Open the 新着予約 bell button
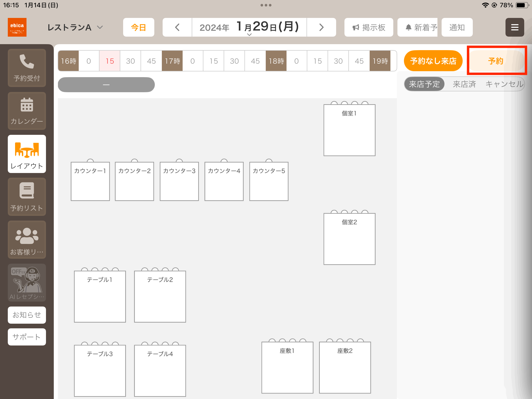Screen dimensions: 532x399 tap(417, 27)
